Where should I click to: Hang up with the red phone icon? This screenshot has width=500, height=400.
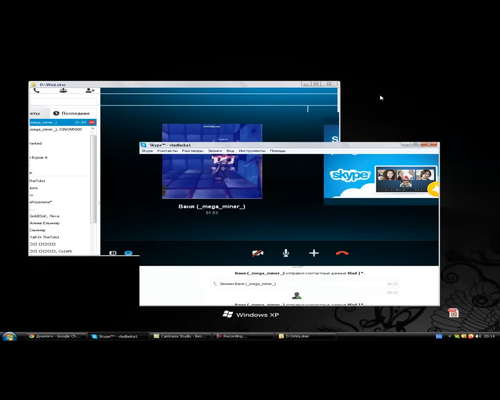click(x=342, y=253)
